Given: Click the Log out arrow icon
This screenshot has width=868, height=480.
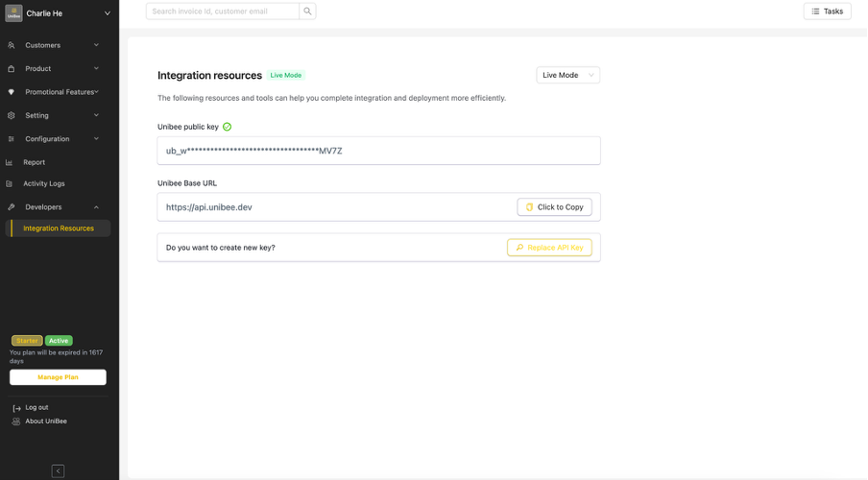Looking at the screenshot, I should (x=16, y=408).
